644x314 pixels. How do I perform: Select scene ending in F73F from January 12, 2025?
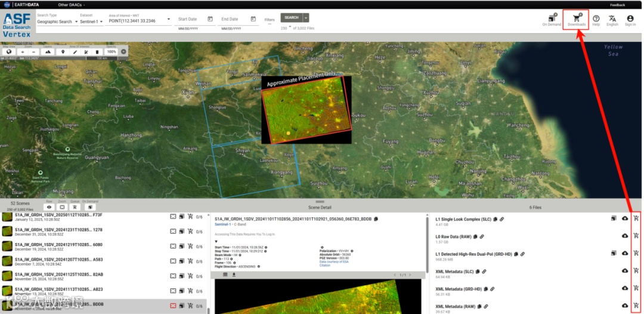60,216
